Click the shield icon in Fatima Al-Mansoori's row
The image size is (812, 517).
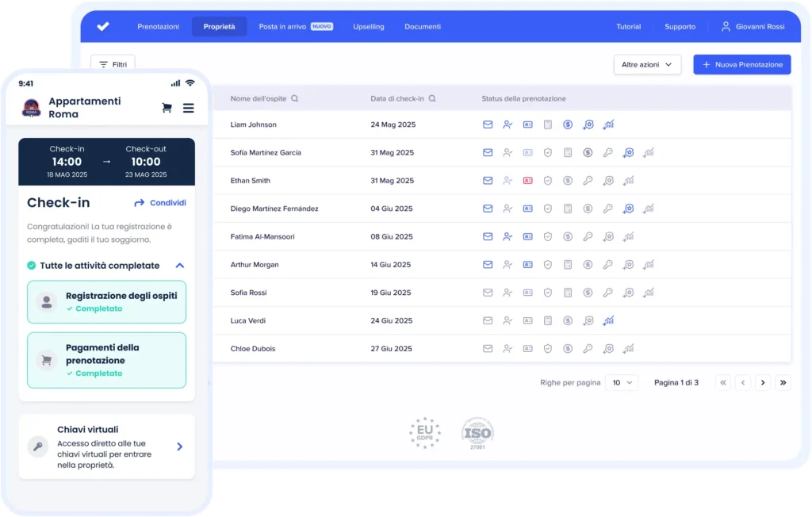coord(547,236)
